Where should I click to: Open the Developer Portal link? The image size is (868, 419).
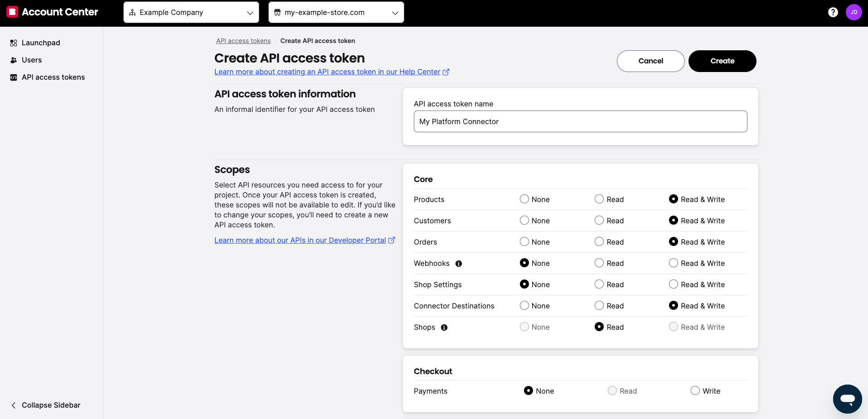click(301, 240)
